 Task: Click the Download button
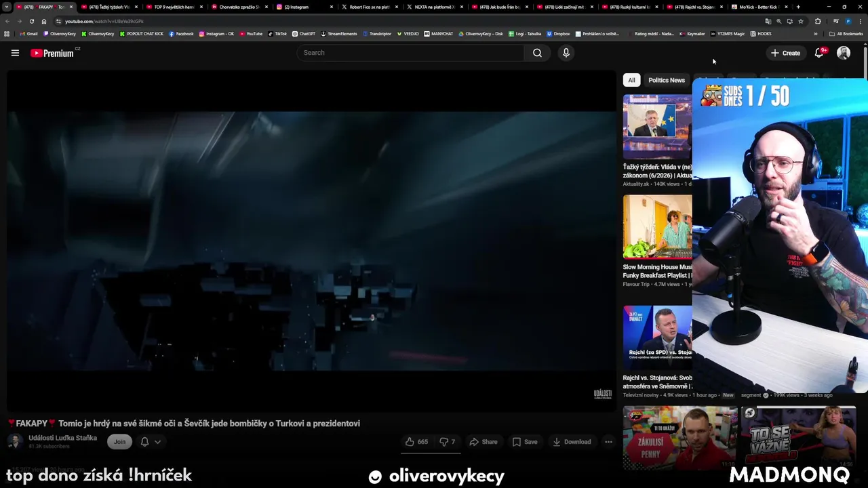point(572,442)
